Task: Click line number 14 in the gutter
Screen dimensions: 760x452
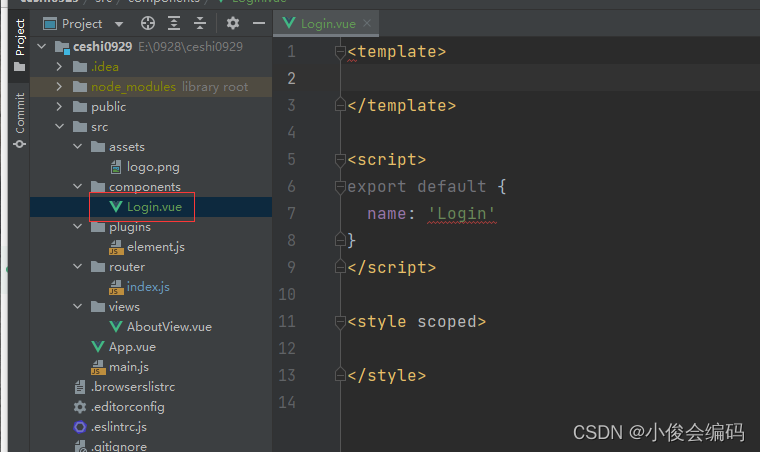Action: pos(287,402)
